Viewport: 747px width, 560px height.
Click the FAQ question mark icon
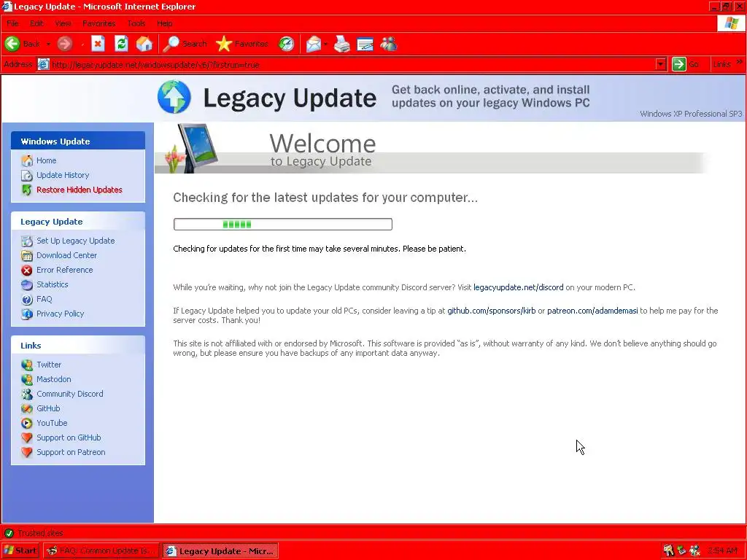pyautogui.click(x=27, y=300)
